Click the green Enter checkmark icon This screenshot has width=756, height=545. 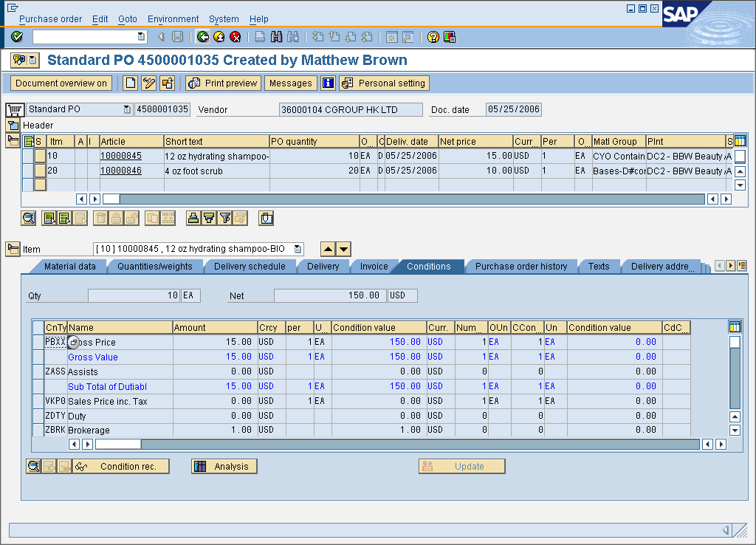17,37
